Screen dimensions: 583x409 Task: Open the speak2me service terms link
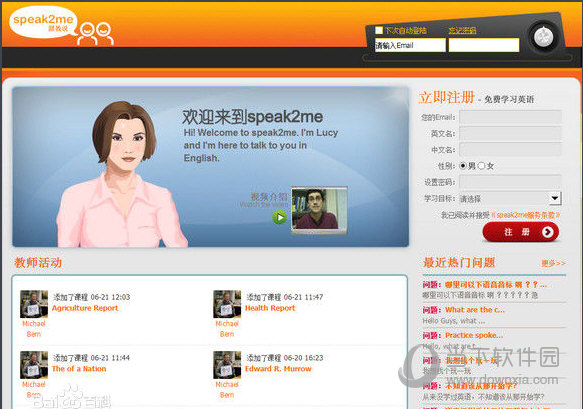pos(525,215)
